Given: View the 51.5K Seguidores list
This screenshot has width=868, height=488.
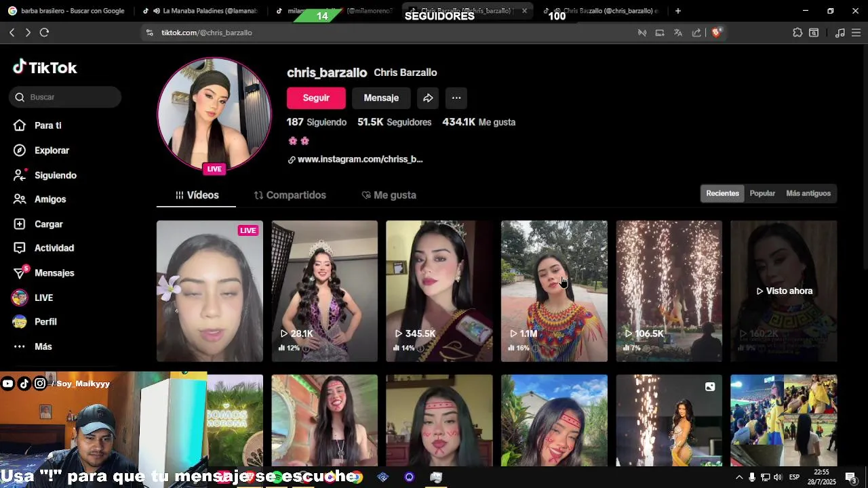Looking at the screenshot, I should 395,122.
